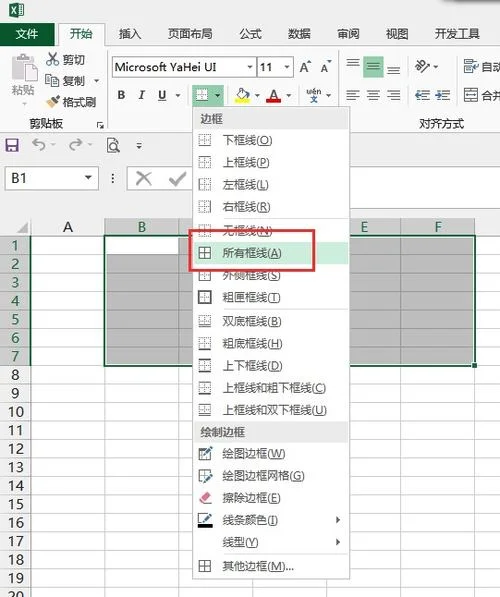Expand the copy options arrow

click(x=96, y=81)
